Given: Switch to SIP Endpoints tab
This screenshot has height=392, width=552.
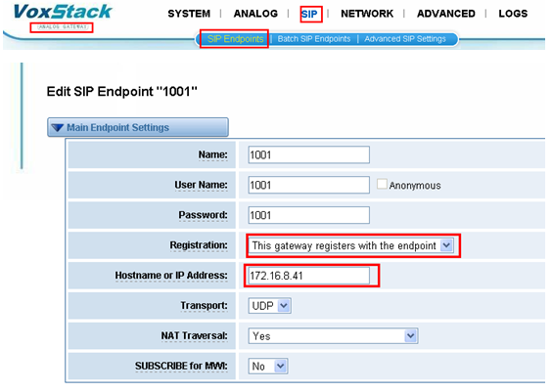Looking at the screenshot, I should (235, 39).
